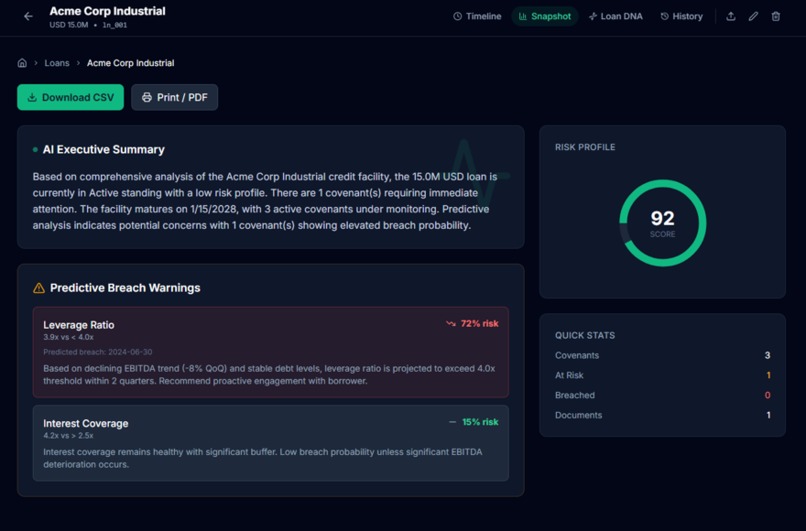Click the Documents stat row
The image size is (806, 531).
(x=663, y=415)
